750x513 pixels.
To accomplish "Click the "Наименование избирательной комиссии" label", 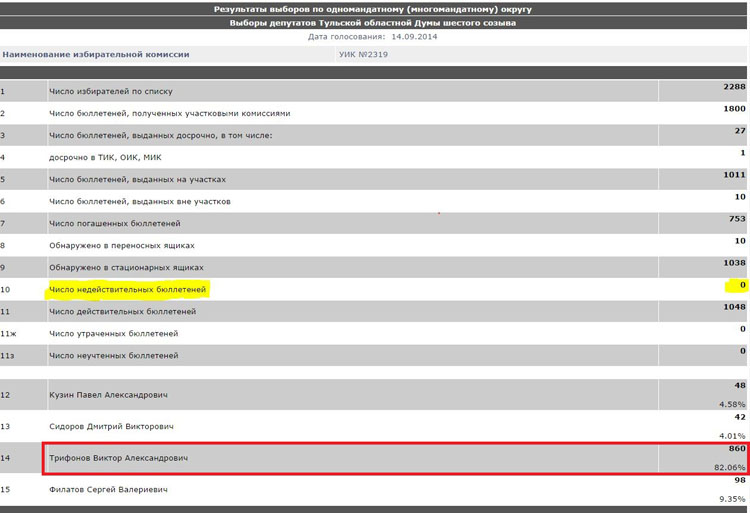I will point(96,54).
